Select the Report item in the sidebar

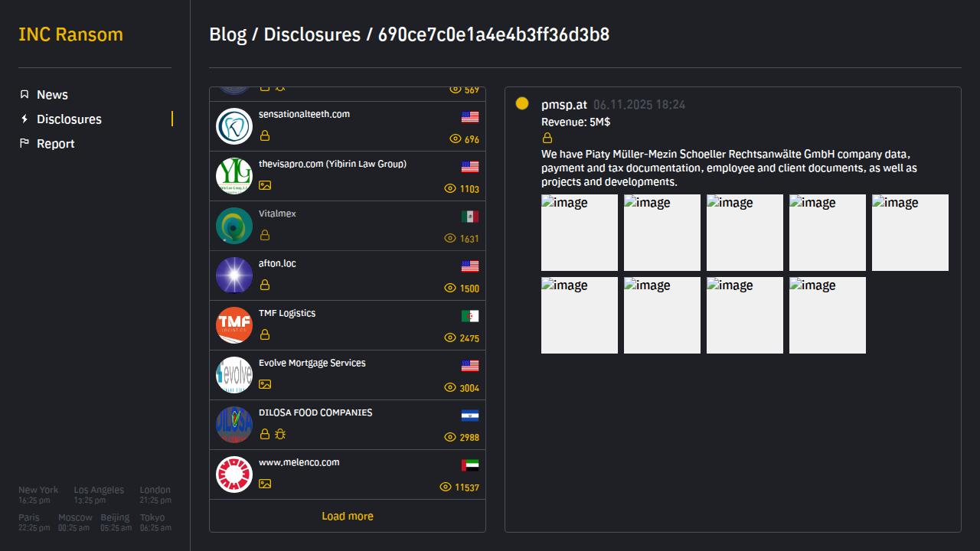coord(55,144)
